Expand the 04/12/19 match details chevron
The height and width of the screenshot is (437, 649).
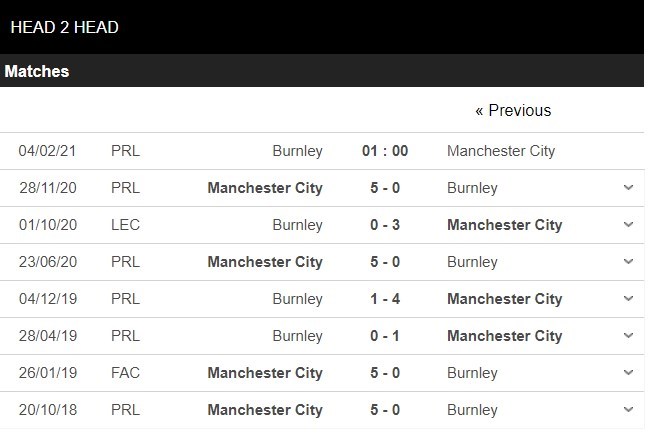tap(628, 299)
